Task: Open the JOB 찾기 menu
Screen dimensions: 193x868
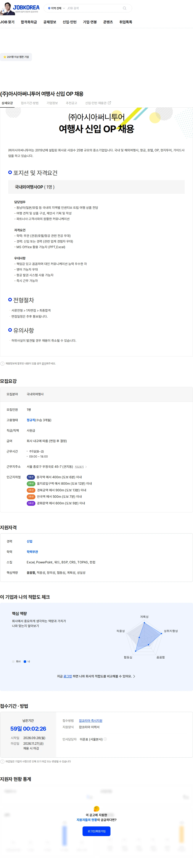Action: pos(7,22)
